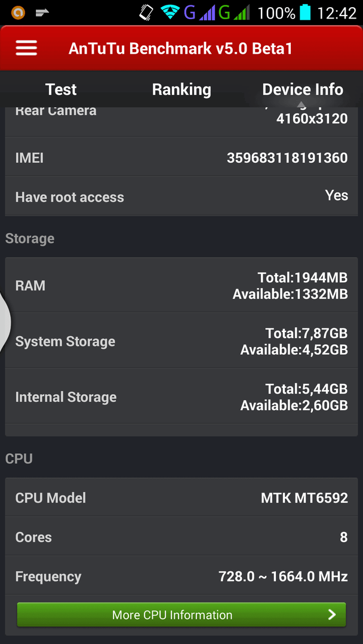Switch to the Test tab

coord(61,89)
